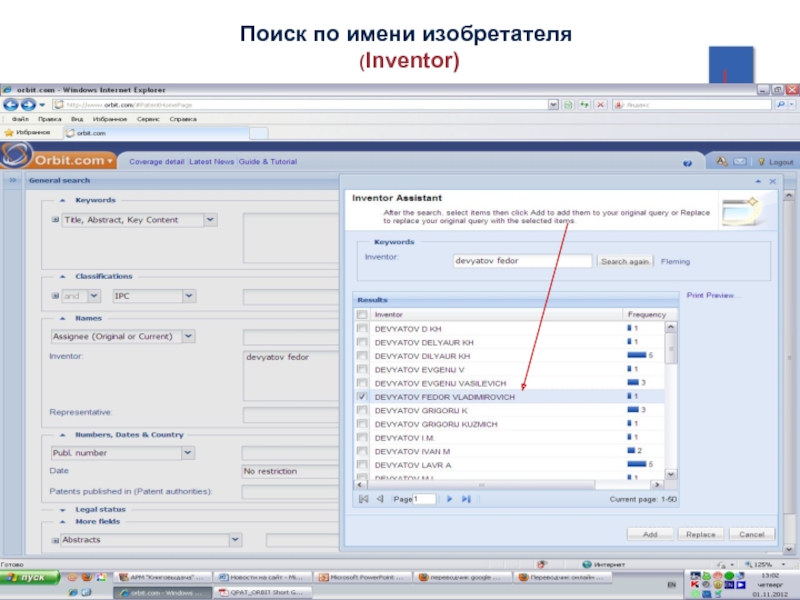Click the Search again button
This screenshot has width=800, height=600.
click(624, 261)
